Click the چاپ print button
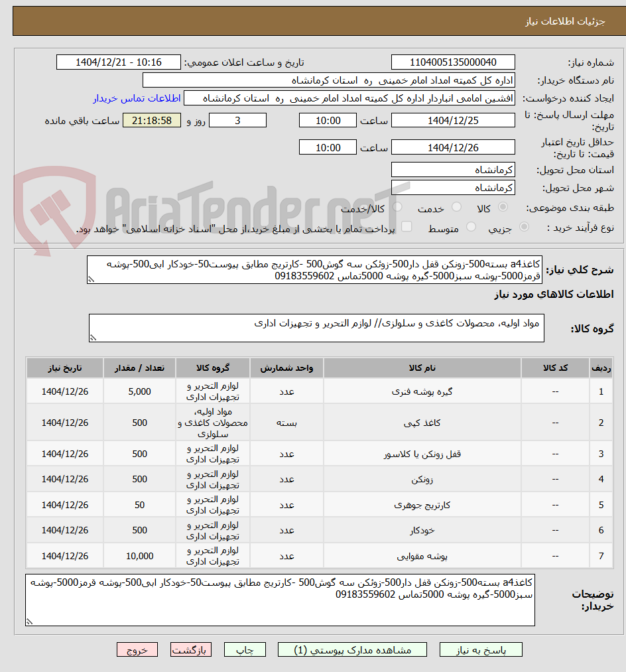This screenshot has height=672, width=626. click(x=245, y=649)
